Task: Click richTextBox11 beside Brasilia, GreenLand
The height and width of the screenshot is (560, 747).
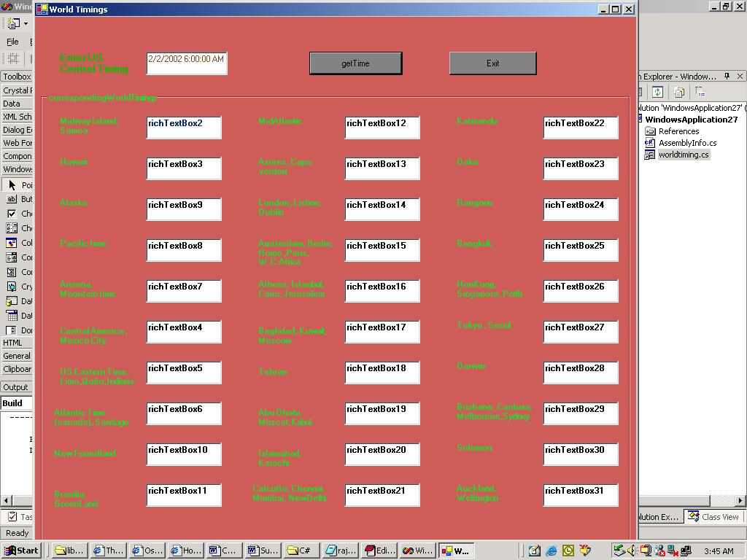Action: (x=184, y=495)
